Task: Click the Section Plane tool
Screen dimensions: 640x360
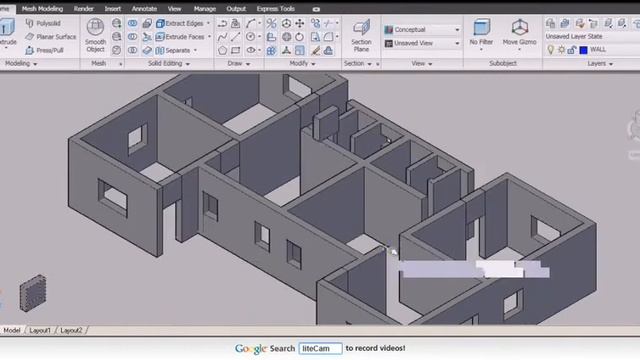Action: pyautogui.click(x=361, y=36)
